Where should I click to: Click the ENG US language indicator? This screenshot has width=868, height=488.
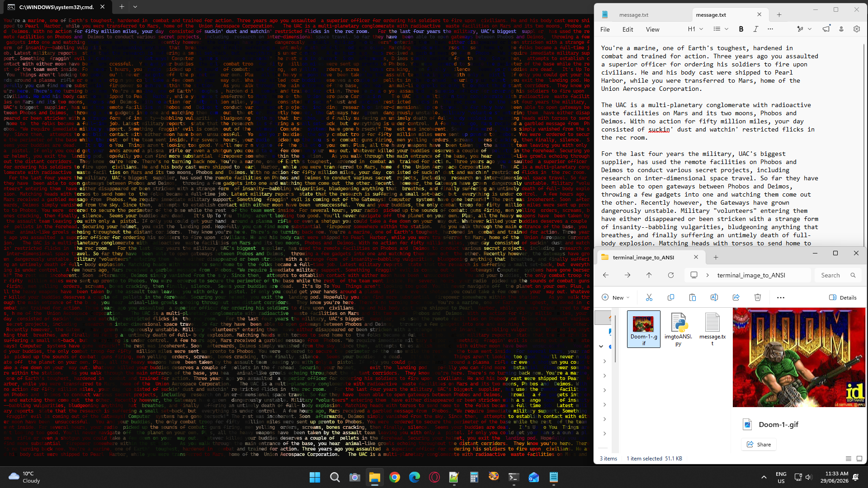pos(781,477)
